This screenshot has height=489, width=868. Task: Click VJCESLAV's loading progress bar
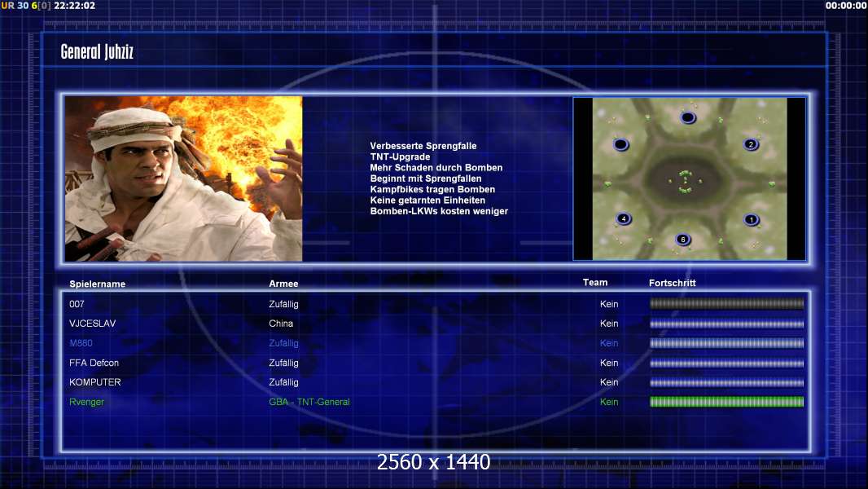pyautogui.click(x=727, y=324)
